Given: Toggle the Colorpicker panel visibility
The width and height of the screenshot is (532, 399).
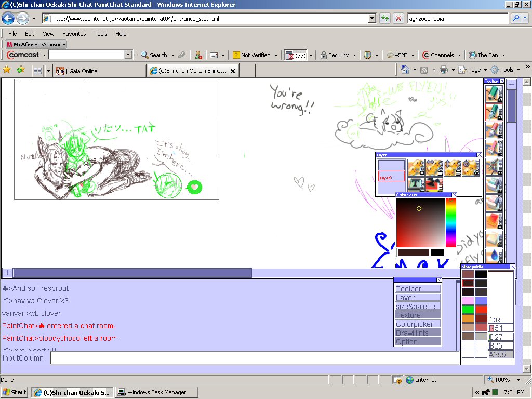Looking at the screenshot, I should coord(418,324).
